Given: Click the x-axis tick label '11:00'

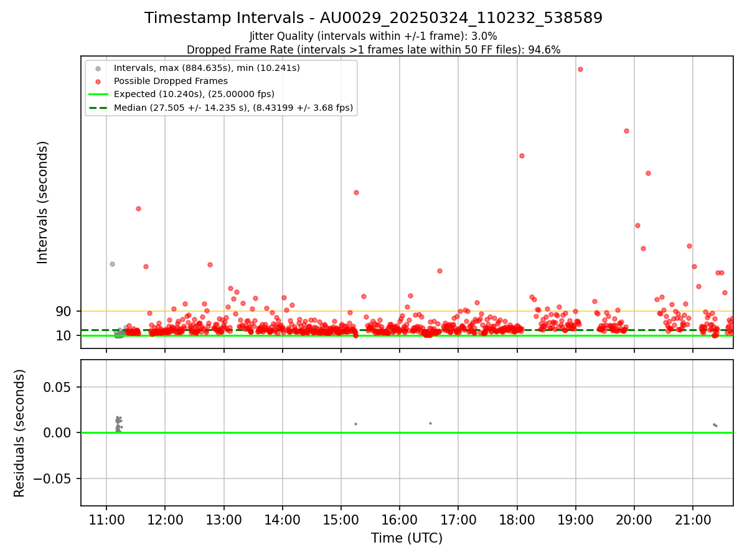Looking at the screenshot, I should [106, 519].
